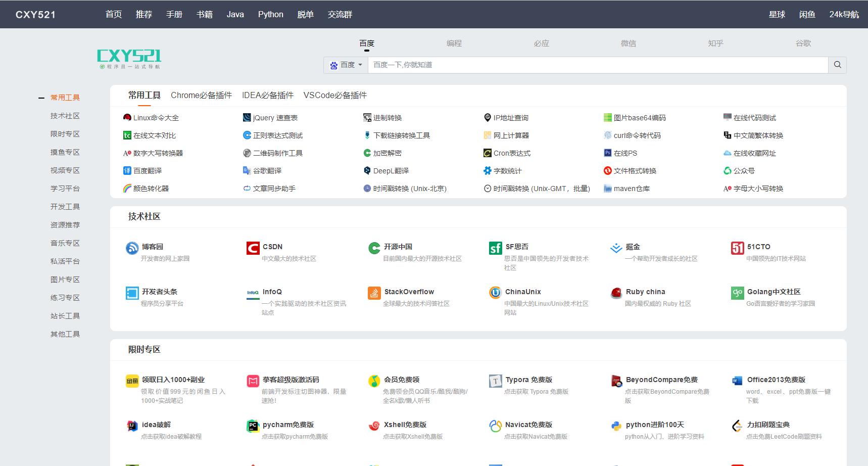Select the 必应 search category tab
Screen dimensions: 868x466
(541, 43)
